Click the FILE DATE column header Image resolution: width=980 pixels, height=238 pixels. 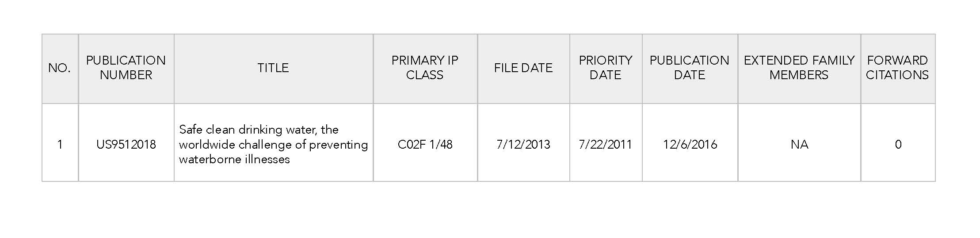point(523,68)
